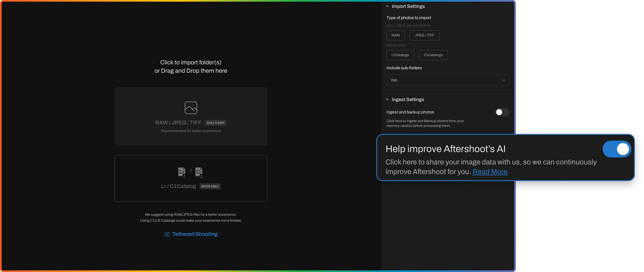
Task: Choose C1Catalogs import type
Action: pos(433,55)
